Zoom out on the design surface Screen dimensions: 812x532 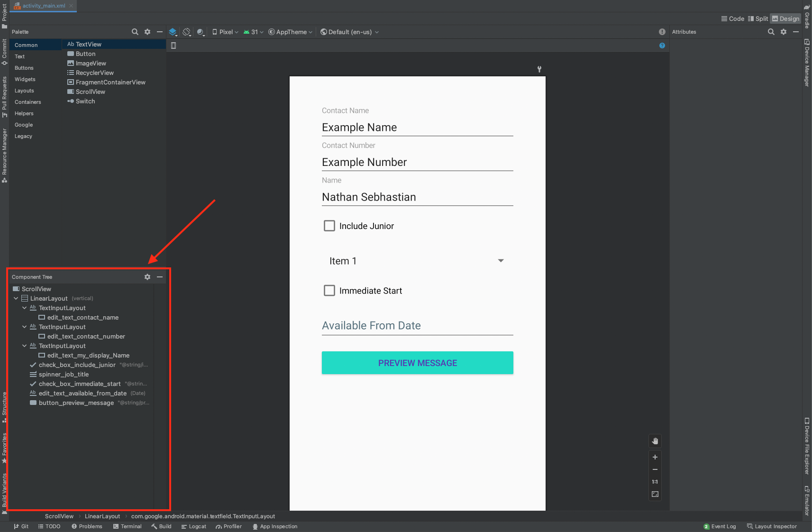(655, 469)
